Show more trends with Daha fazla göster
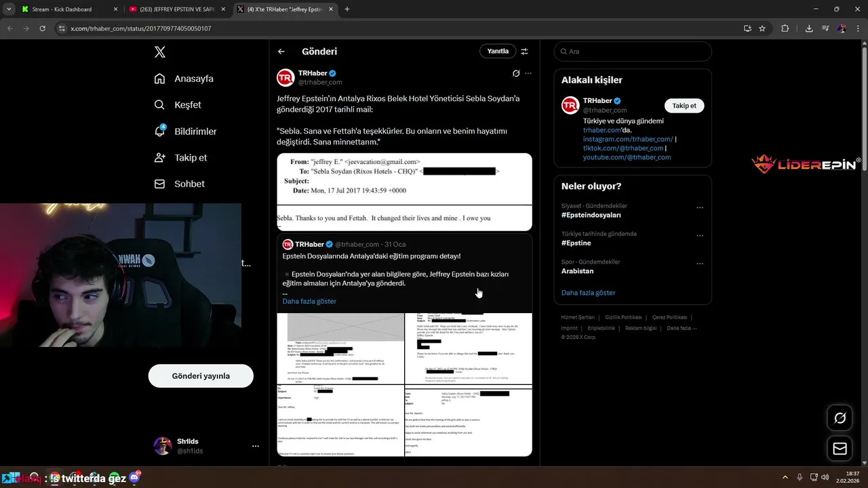 (589, 293)
